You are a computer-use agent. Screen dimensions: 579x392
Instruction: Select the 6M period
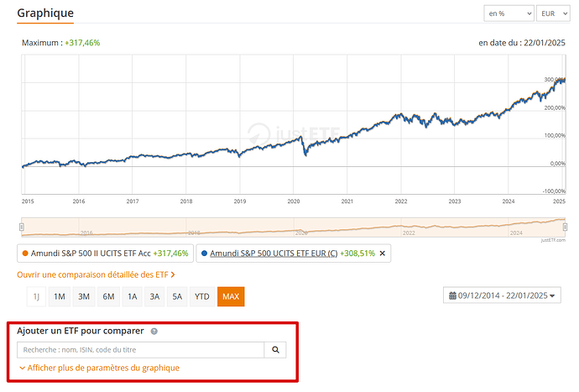108,296
